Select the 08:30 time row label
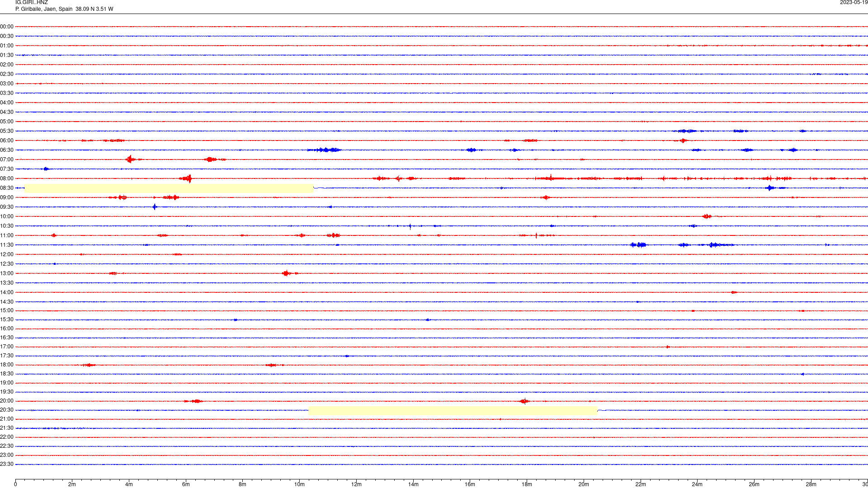This screenshot has height=488, width=868. (x=7, y=188)
